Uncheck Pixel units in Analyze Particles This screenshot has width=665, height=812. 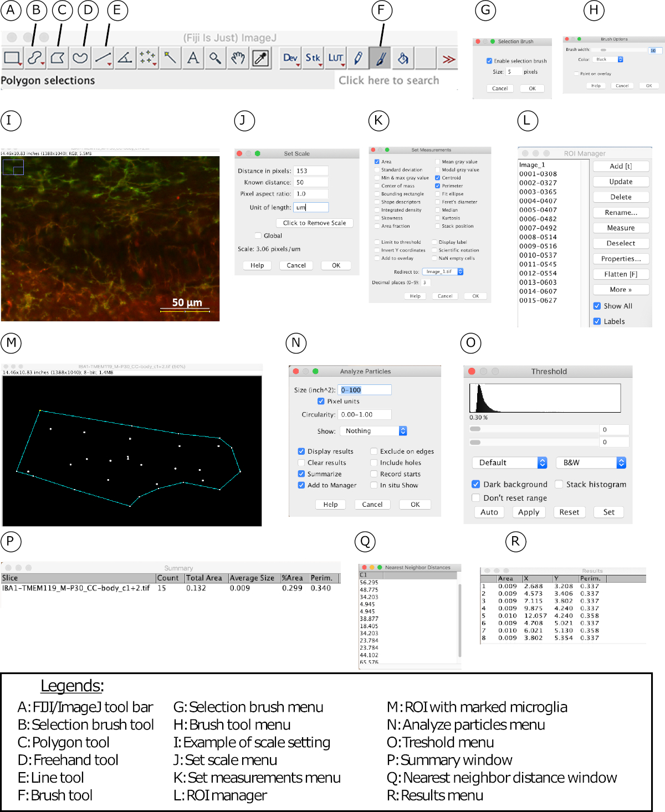(x=321, y=401)
